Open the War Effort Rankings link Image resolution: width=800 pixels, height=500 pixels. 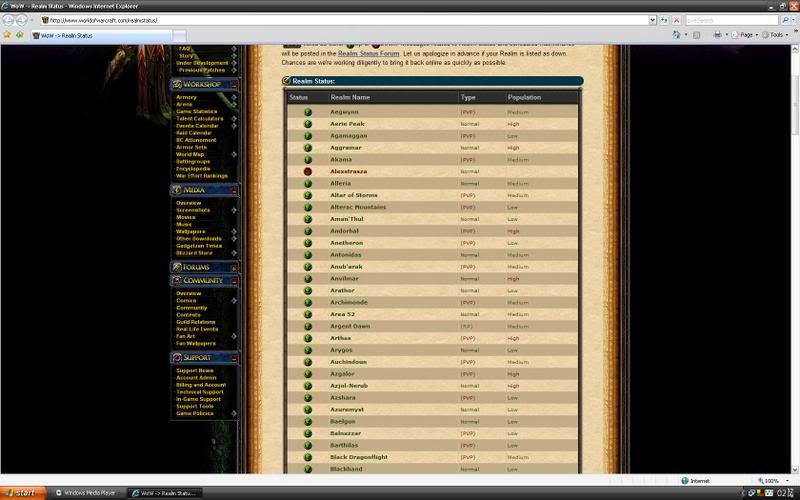click(x=202, y=176)
